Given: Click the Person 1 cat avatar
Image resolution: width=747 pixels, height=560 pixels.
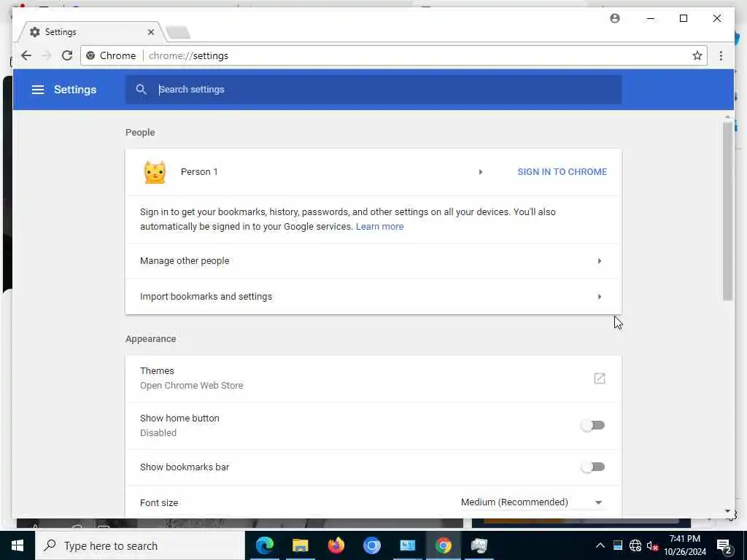Looking at the screenshot, I should [x=155, y=172].
